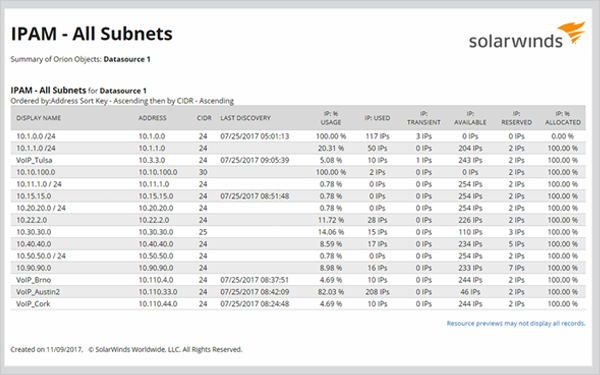Select display name 10.20.20.0 / 24
This screenshot has height=375, width=600.
coord(41,208)
